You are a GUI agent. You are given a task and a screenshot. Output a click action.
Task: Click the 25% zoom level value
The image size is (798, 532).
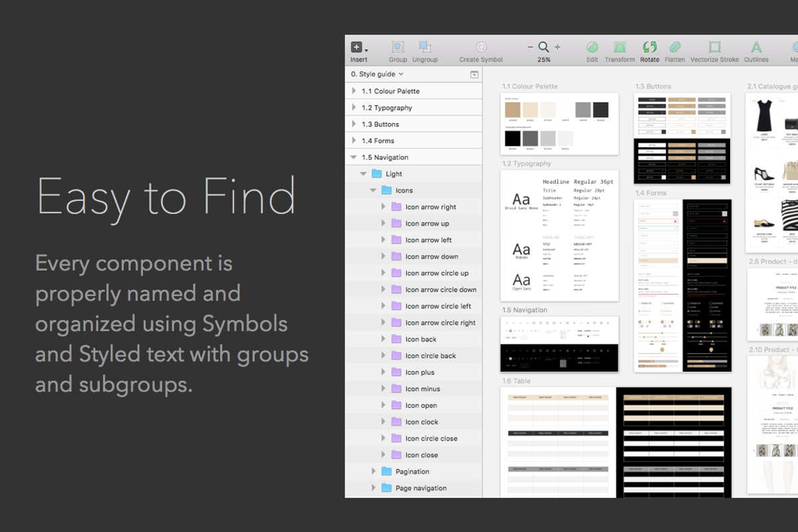pos(544,60)
